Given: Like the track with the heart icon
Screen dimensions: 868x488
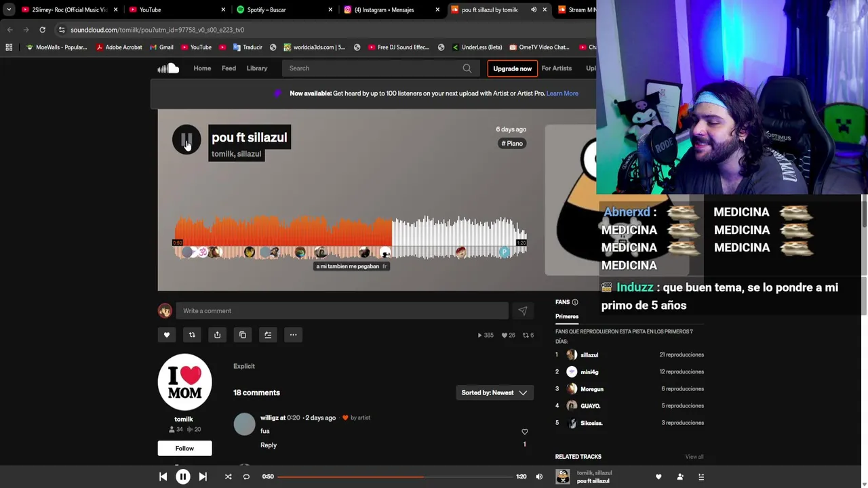Looking at the screenshot, I should coord(167,335).
